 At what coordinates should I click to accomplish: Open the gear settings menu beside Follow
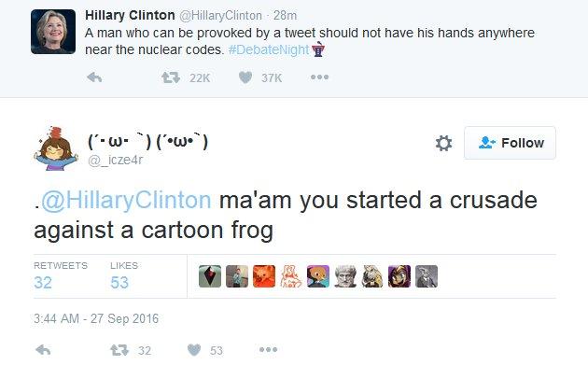click(x=444, y=144)
